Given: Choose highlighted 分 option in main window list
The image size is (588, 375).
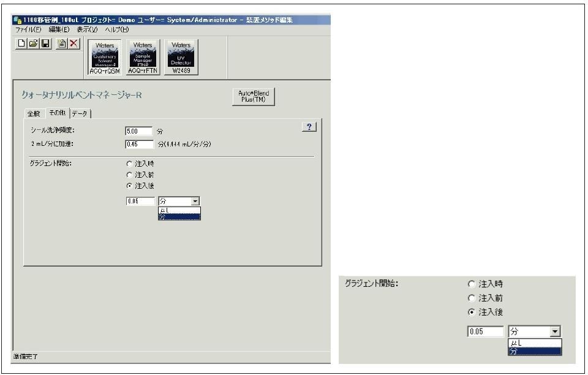Looking at the screenshot, I should (x=179, y=216).
